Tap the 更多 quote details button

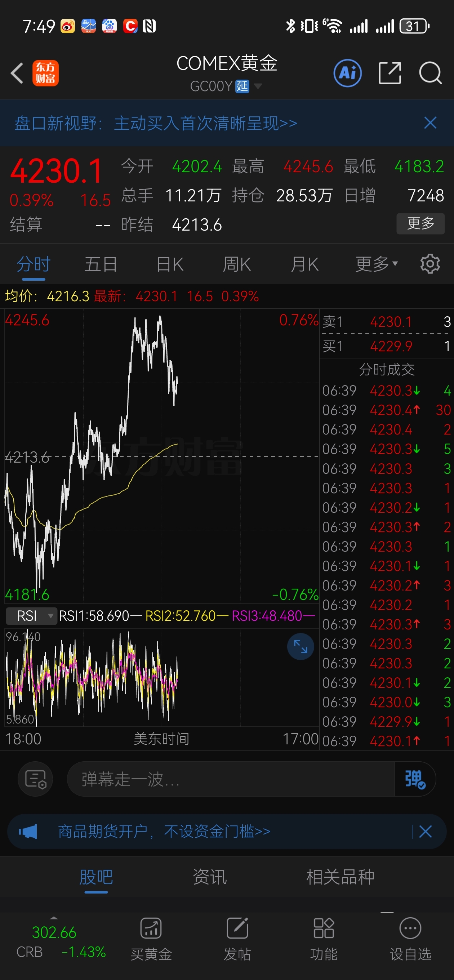point(420,224)
